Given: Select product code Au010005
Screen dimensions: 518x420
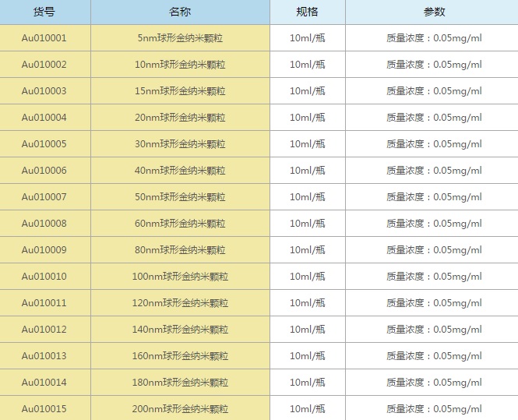Looking at the screenshot, I should tap(44, 144).
